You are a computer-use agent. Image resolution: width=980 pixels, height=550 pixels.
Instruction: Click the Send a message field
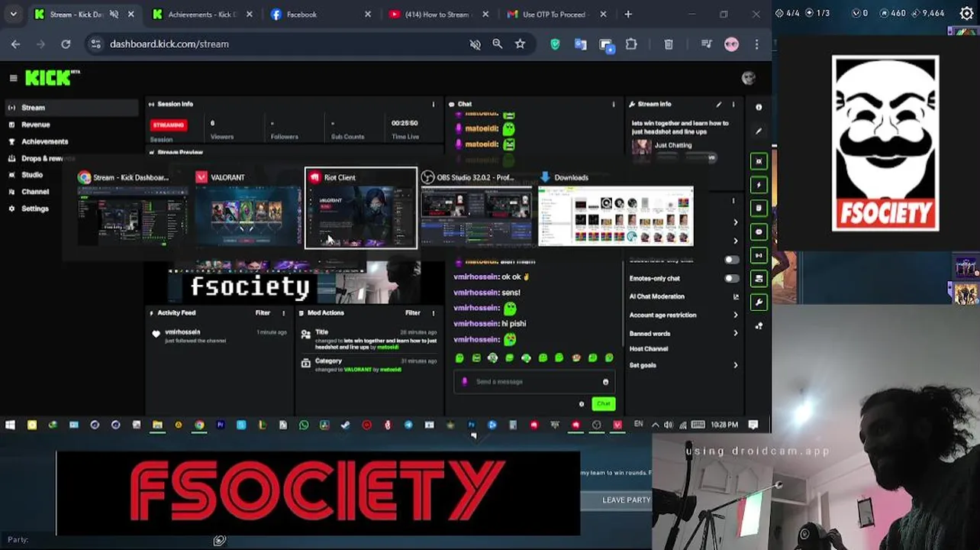(x=534, y=382)
